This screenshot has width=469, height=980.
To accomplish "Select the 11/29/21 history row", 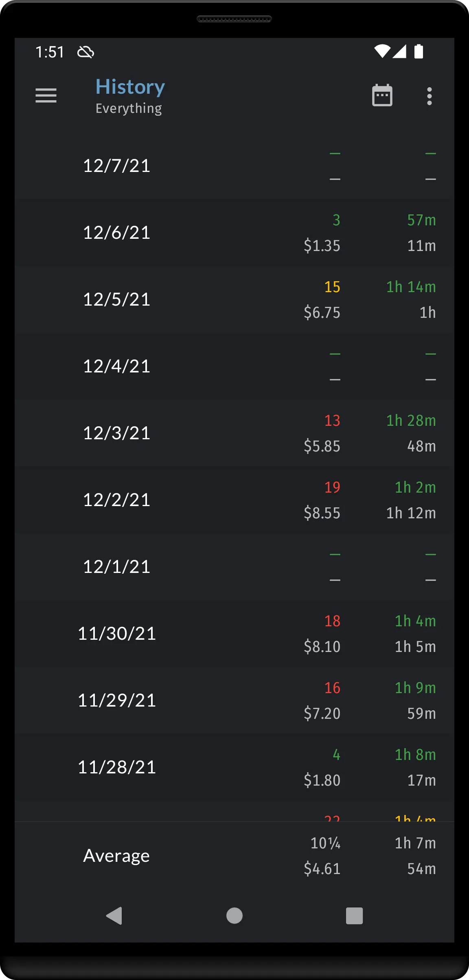I will point(234,700).
